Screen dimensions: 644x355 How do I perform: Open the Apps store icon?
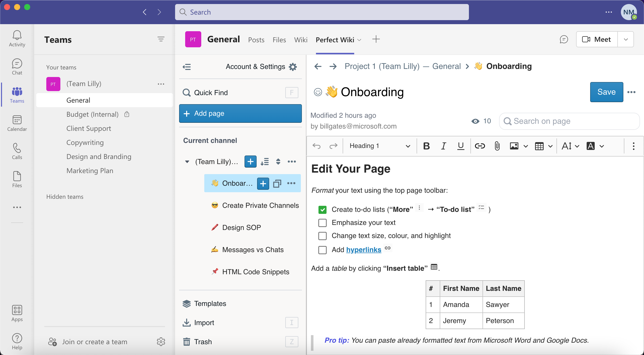(17, 313)
